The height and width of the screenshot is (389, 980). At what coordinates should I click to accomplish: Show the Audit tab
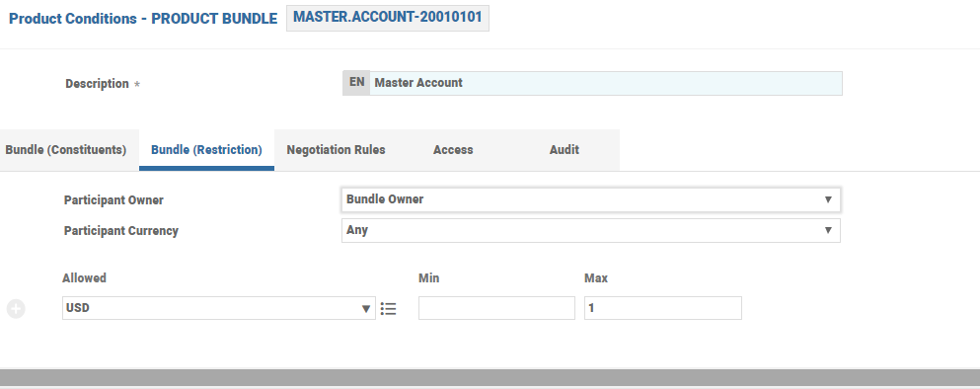click(564, 150)
